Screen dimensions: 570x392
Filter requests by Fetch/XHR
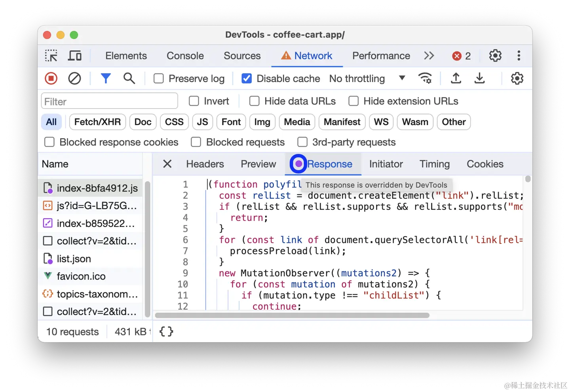97,122
